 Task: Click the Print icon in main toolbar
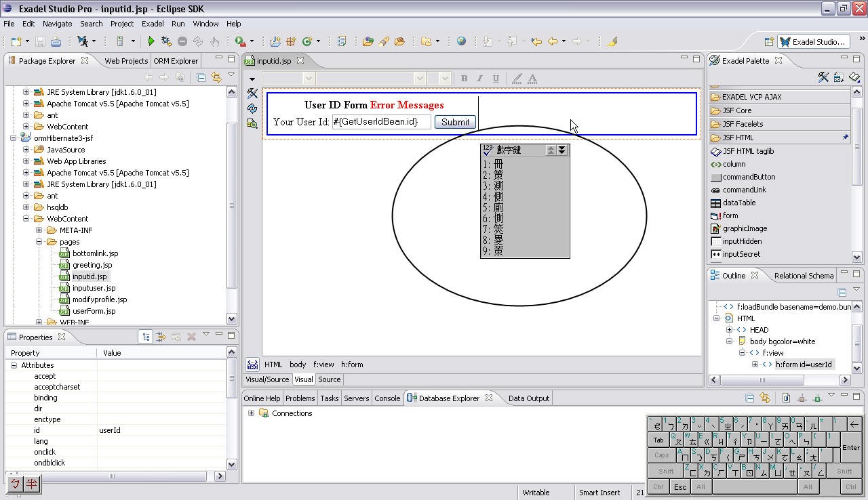click(56, 41)
